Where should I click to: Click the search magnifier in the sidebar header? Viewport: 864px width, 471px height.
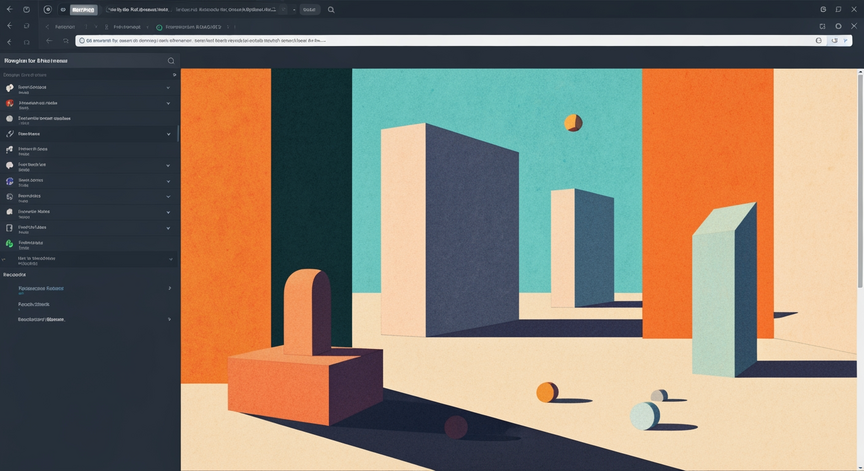[171, 61]
